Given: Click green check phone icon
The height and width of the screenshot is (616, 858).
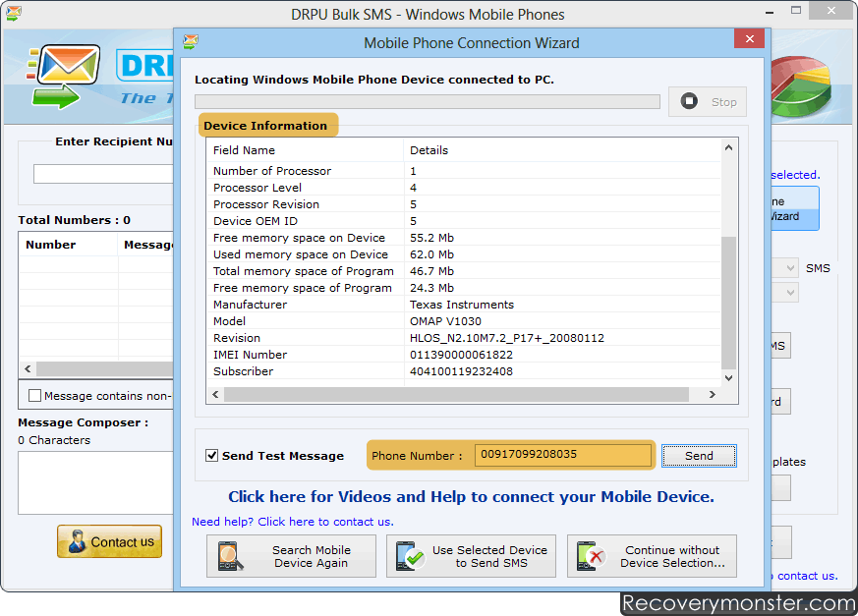Looking at the screenshot, I should 410,556.
